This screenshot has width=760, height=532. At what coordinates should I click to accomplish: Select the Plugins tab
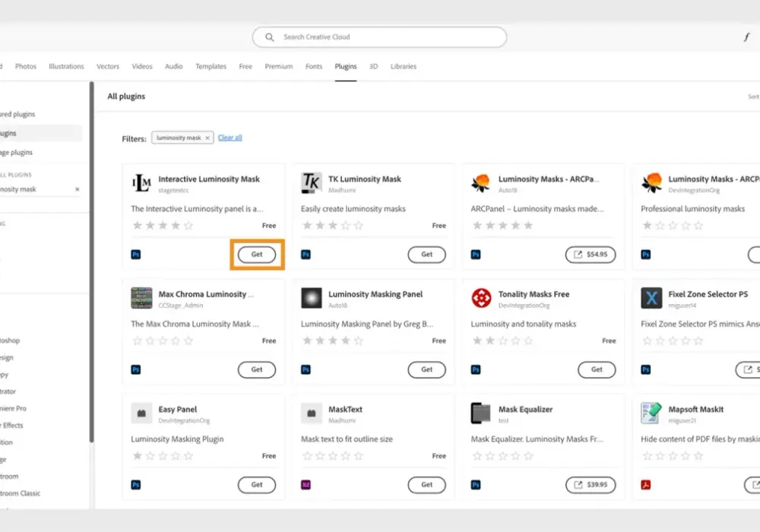pyautogui.click(x=346, y=66)
